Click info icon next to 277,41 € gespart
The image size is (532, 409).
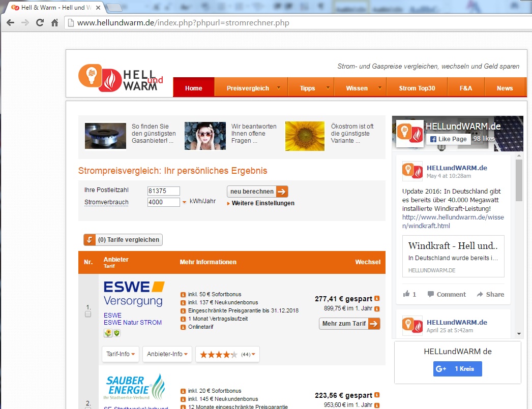[x=377, y=299]
